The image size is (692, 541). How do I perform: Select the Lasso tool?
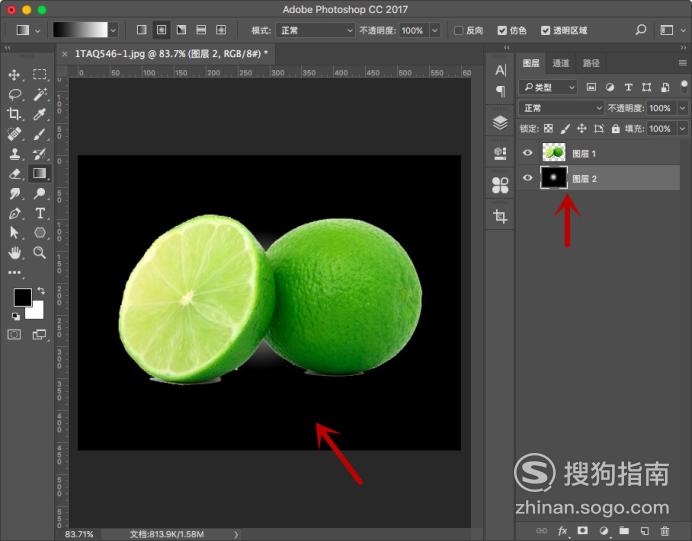(x=15, y=94)
